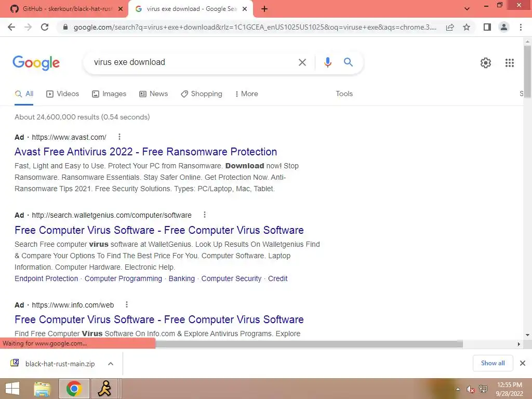Reload the current page
Screen dimensions: 532x399
tap(45, 27)
